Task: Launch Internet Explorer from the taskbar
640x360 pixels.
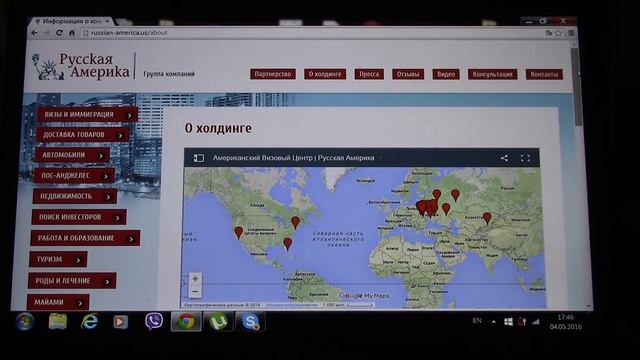Action: pos(89,322)
